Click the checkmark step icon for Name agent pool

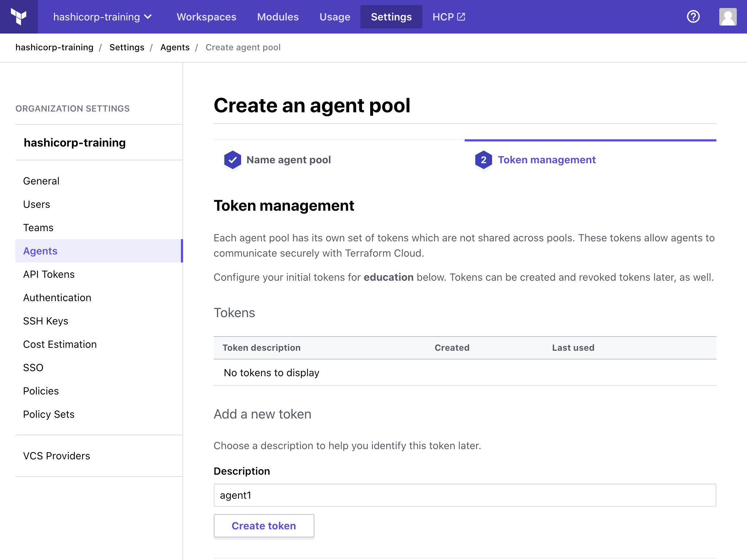232,160
